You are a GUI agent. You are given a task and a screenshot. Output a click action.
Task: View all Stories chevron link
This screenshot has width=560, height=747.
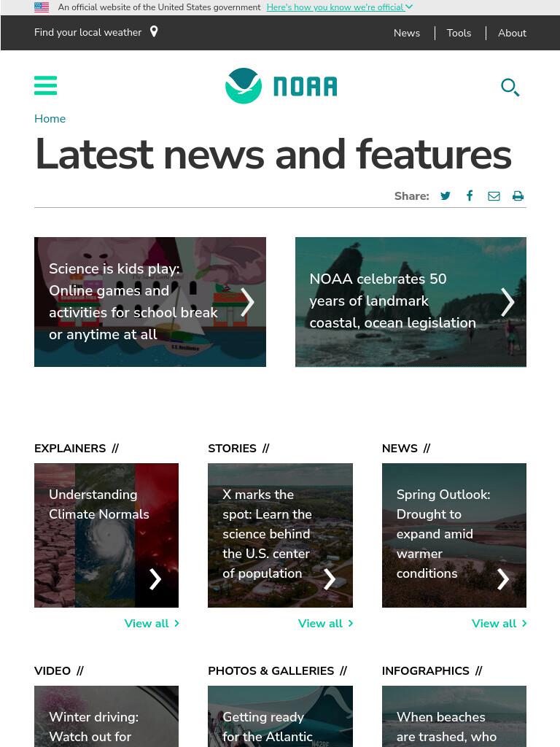pos(325,623)
